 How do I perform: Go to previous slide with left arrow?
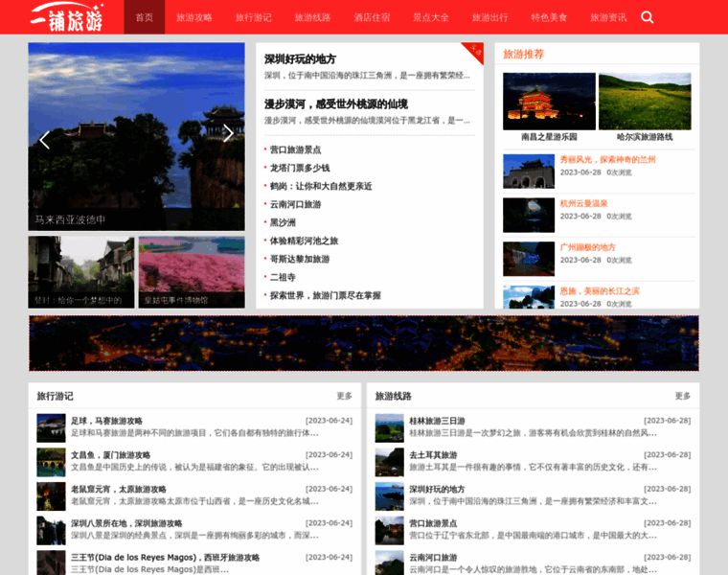pyautogui.click(x=45, y=140)
